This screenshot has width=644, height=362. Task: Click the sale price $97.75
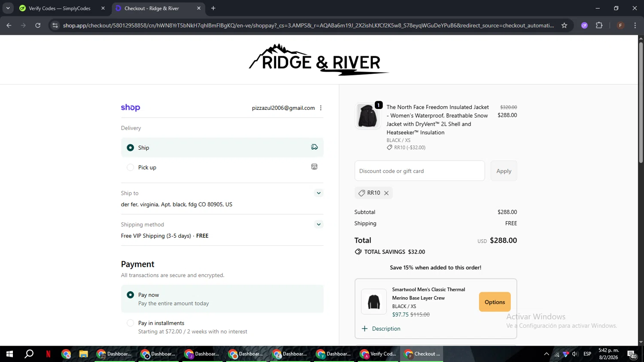tap(400, 314)
